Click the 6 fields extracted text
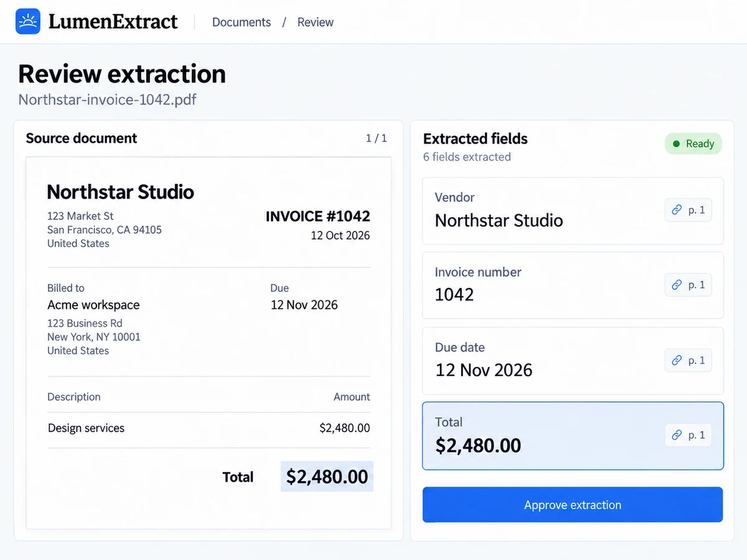 coord(467,157)
